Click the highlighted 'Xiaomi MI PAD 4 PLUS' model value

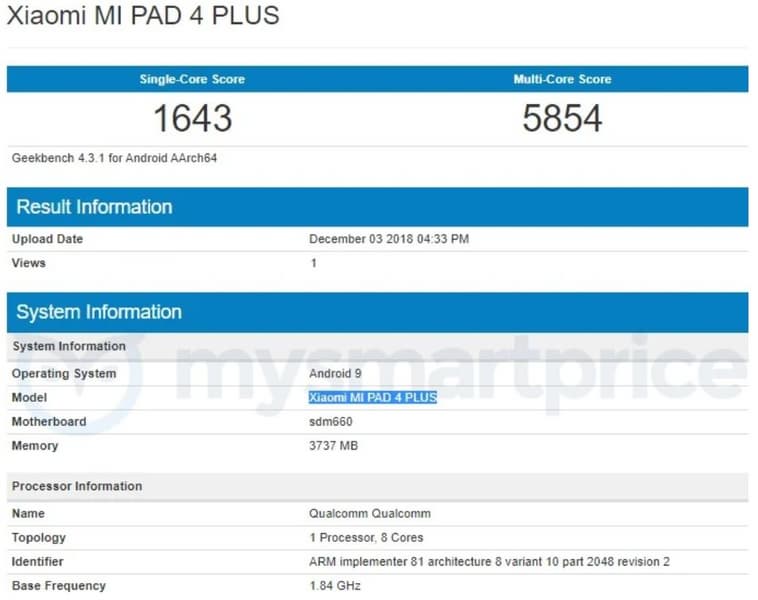pyautogui.click(x=373, y=397)
